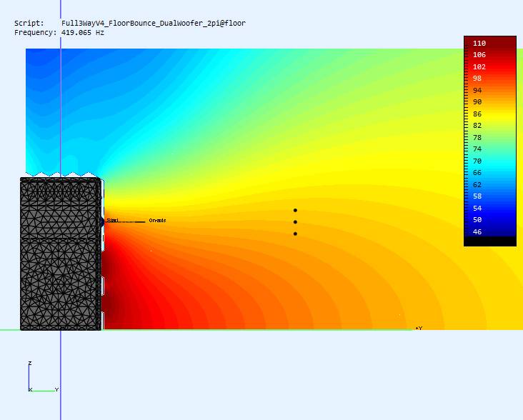Click the Z label of the coordinate triad
523x420 pixels.
pyautogui.click(x=30, y=363)
